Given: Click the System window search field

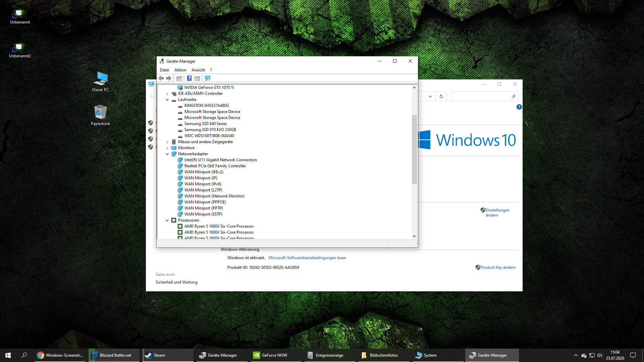Looking at the screenshot, I should [x=480, y=97].
